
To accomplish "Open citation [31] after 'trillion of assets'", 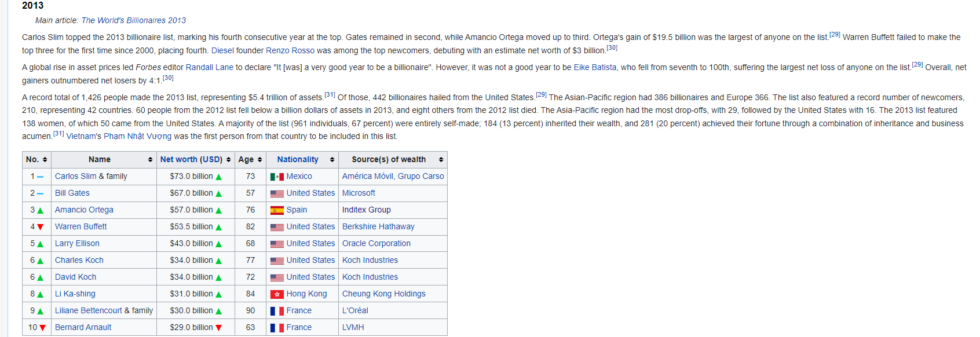I will click(330, 95).
